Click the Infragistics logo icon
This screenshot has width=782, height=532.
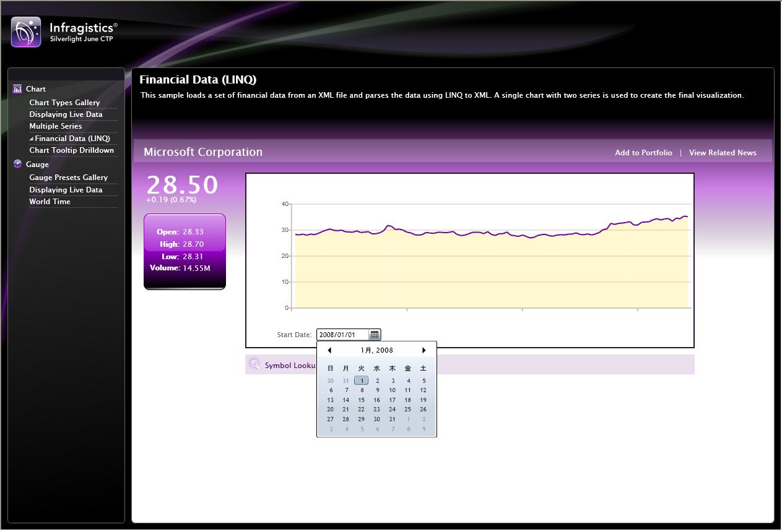pos(26,32)
